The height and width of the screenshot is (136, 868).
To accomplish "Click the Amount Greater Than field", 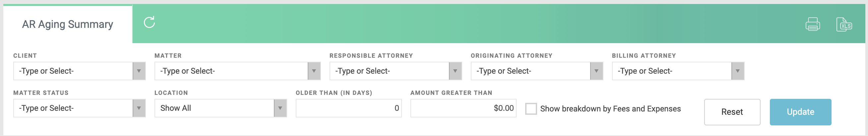I will tap(463, 108).
